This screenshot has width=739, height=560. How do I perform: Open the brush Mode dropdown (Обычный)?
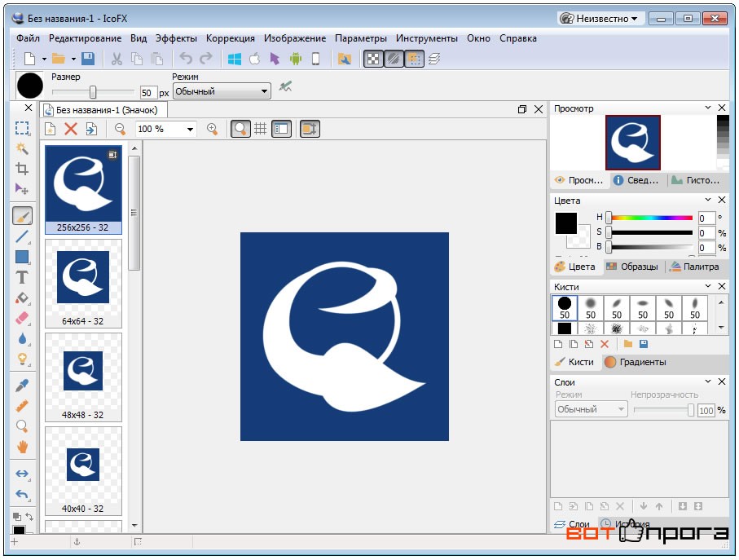pyautogui.click(x=222, y=91)
